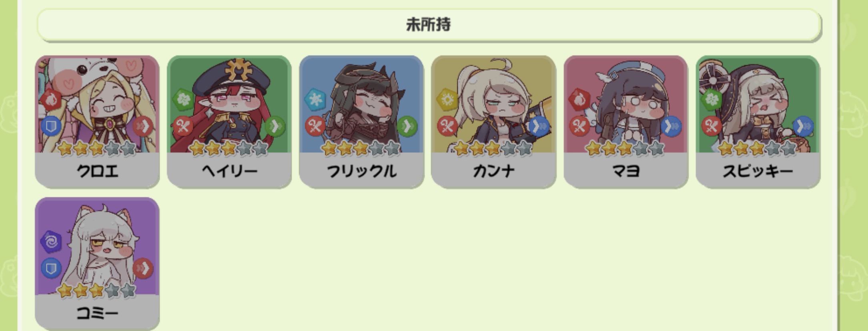Click the star rating on ヘイリー card
Screen dimensions: 868x331
click(x=229, y=149)
